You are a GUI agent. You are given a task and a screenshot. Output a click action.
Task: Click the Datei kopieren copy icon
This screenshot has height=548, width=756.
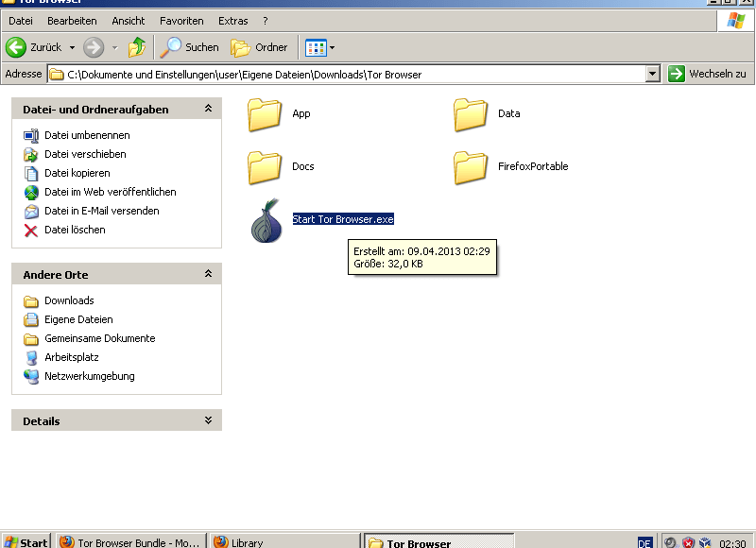(31, 174)
